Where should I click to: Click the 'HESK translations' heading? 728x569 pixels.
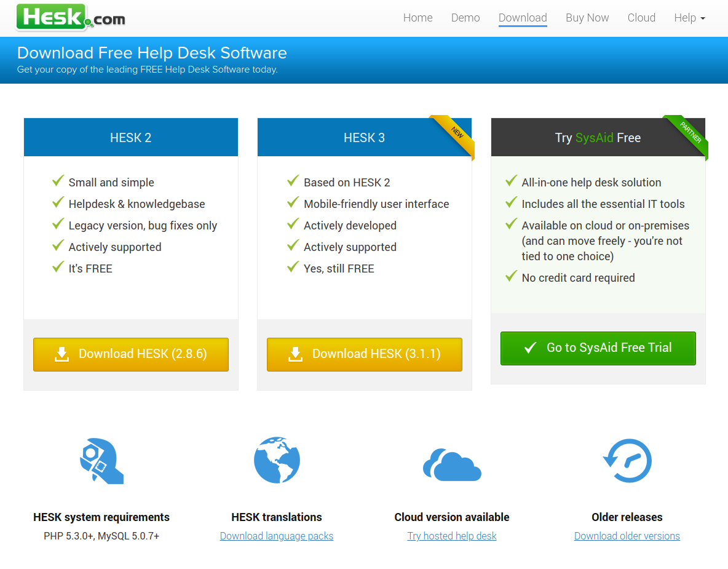point(277,517)
